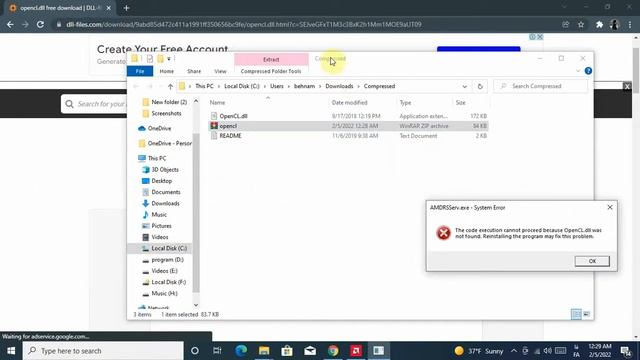This screenshot has width=640, height=360.
Task: Click OK in the System Error dialog
Action: (x=592, y=261)
